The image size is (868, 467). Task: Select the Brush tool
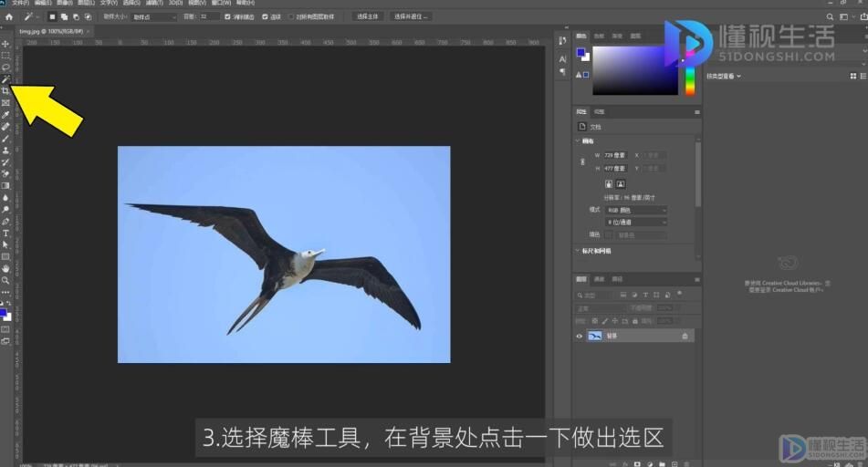pyautogui.click(x=5, y=139)
